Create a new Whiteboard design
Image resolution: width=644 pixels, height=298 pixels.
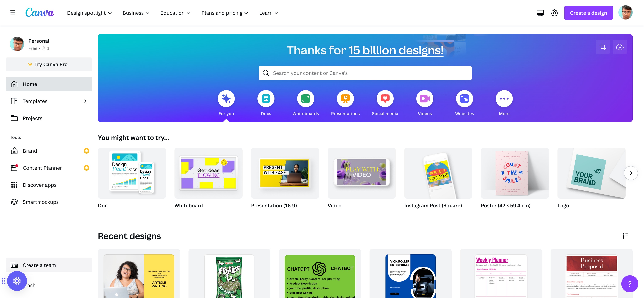coord(208,173)
